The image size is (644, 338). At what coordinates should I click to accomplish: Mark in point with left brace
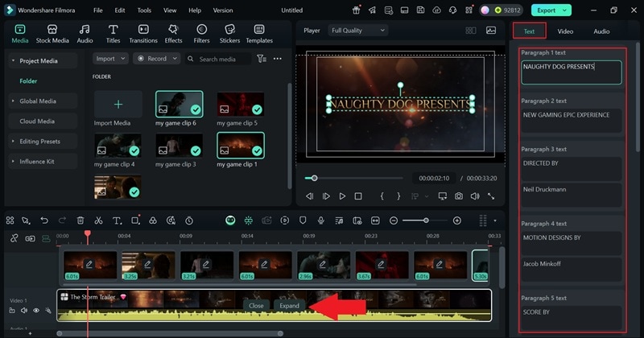(x=382, y=196)
